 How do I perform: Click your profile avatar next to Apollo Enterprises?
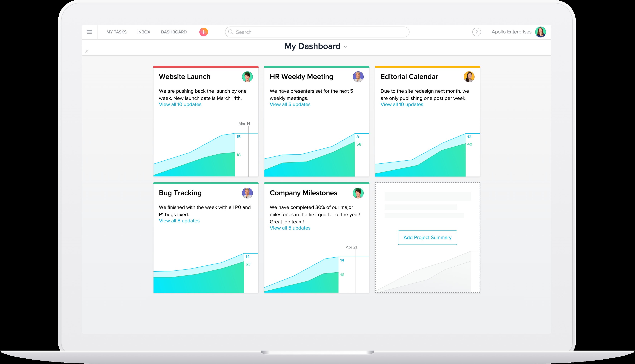[541, 32]
